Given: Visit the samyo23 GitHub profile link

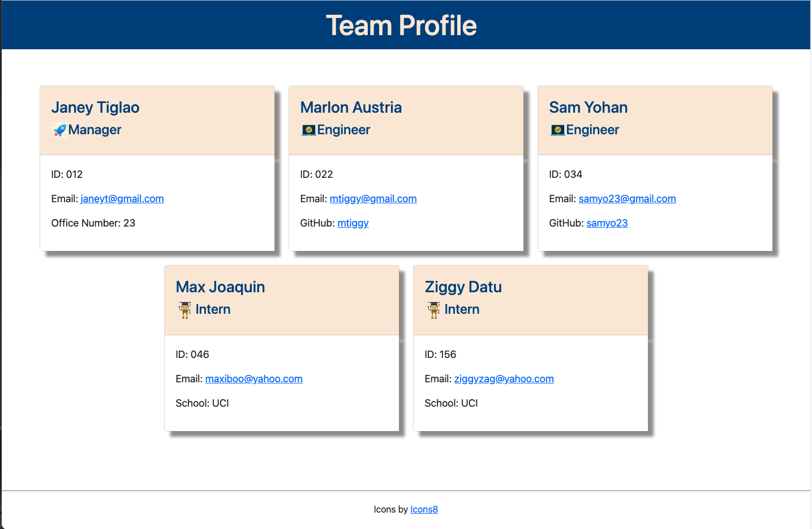Looking at the screenshot, I should pos(607,223).
